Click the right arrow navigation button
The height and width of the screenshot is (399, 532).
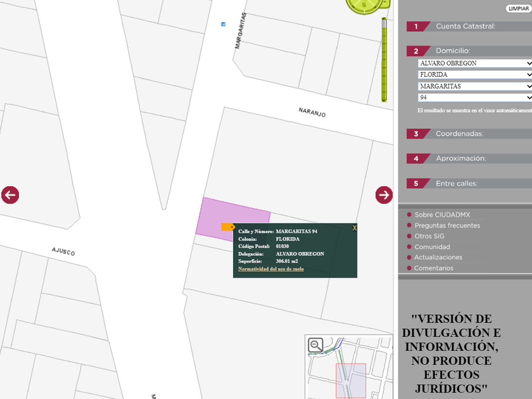coord(384,195)
